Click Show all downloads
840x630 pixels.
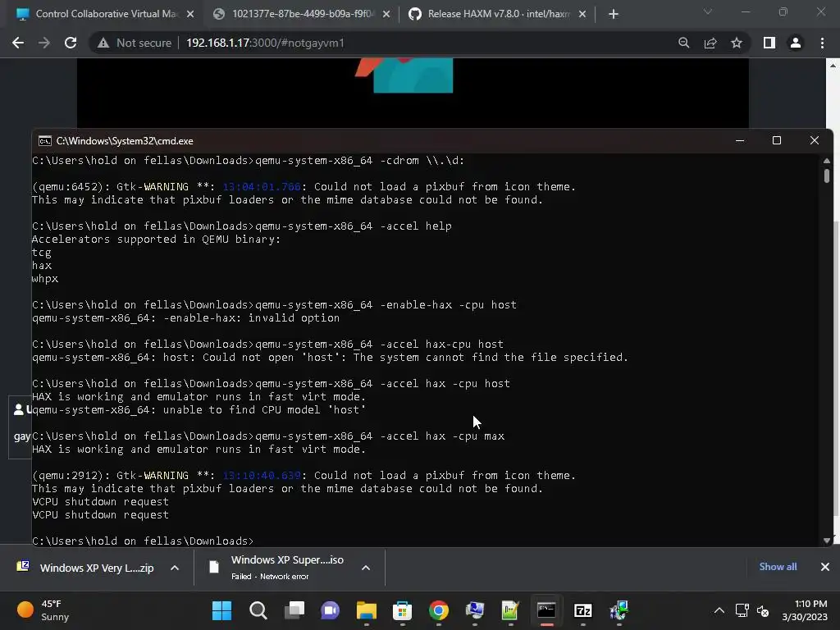[x=778, y=567]
